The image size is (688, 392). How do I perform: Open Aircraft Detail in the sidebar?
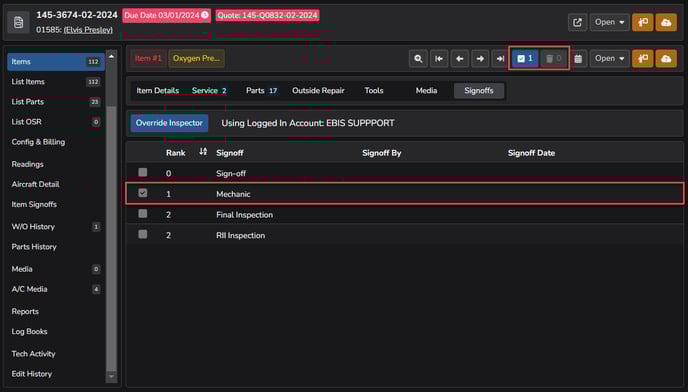click(x=56, y=184)
